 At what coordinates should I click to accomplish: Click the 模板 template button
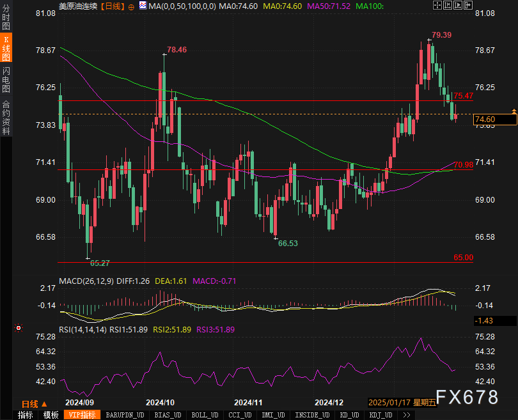coord(51,415)
